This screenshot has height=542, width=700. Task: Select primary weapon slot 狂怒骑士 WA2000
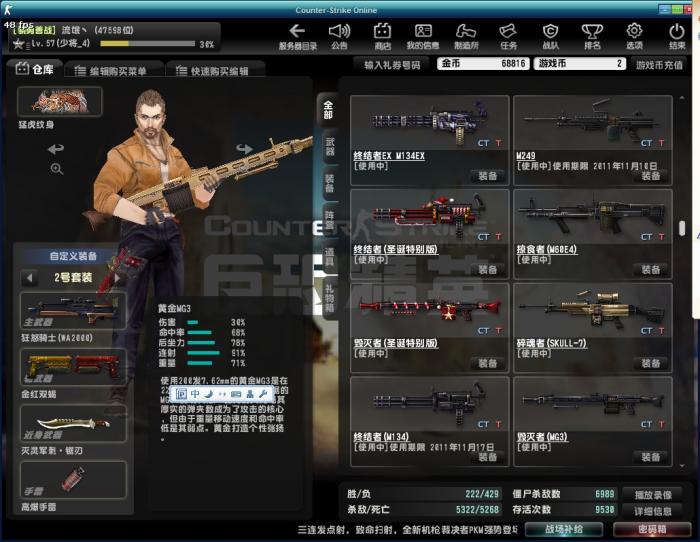(x=73, y=311)
